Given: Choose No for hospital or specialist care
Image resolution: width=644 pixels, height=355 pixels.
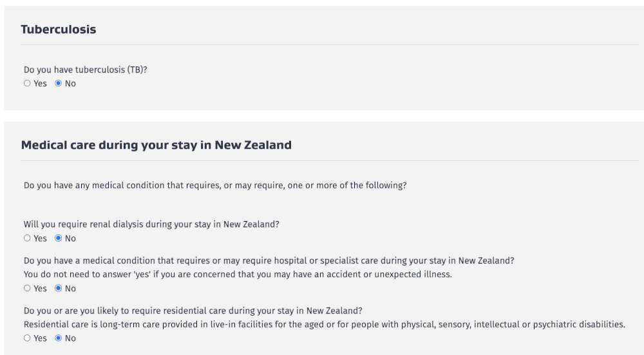Looking at the screenshot, I should click(x=59, y=289).
